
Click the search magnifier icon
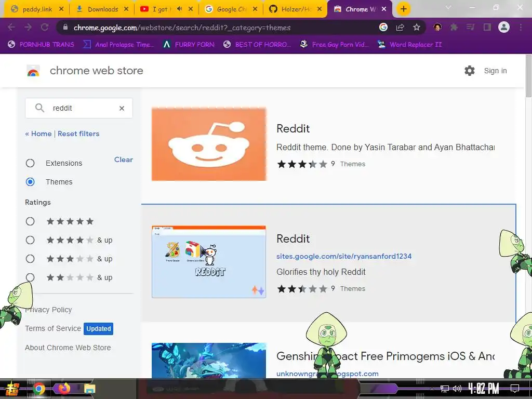(39, 108)
